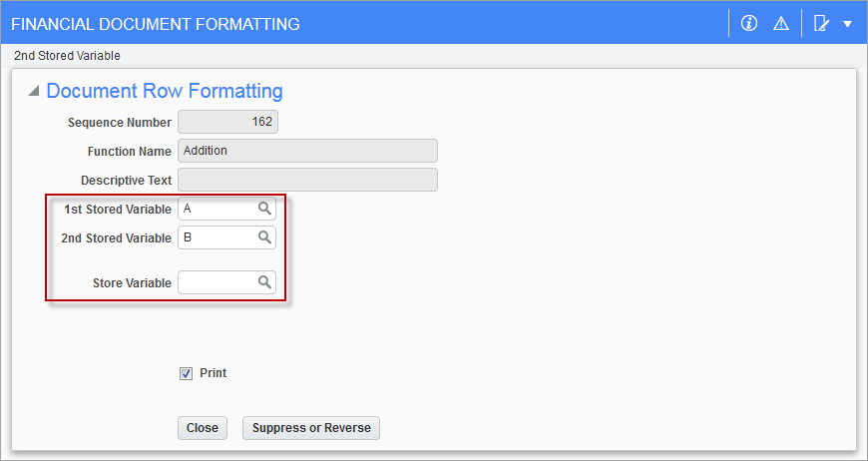Uncheck the Print checkbox
This screenshot has height=461, width=868.
[186, 373]
